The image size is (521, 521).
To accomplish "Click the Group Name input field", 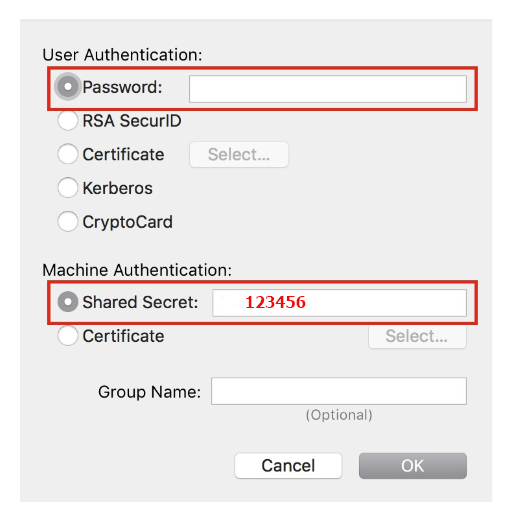I will tap(339, 391).
